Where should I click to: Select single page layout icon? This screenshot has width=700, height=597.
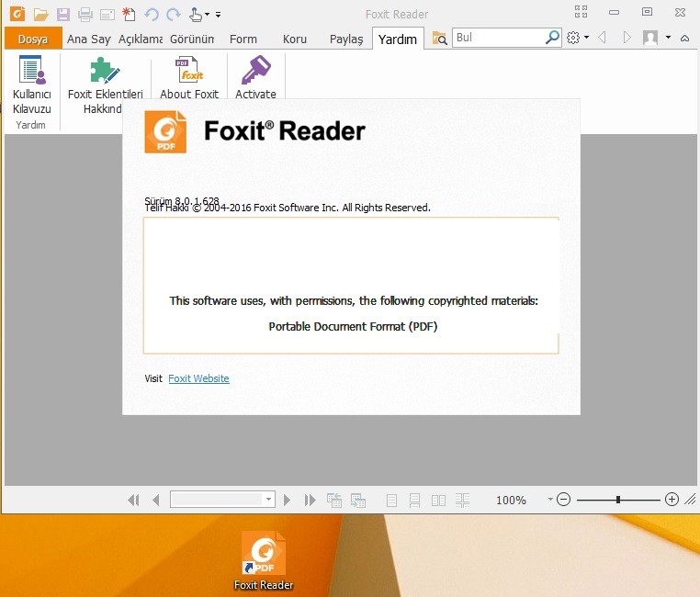click(391, 501)
